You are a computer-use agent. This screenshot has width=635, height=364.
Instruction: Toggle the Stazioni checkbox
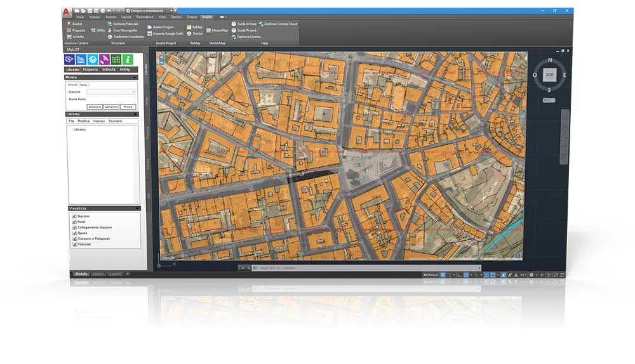(74, 216)
